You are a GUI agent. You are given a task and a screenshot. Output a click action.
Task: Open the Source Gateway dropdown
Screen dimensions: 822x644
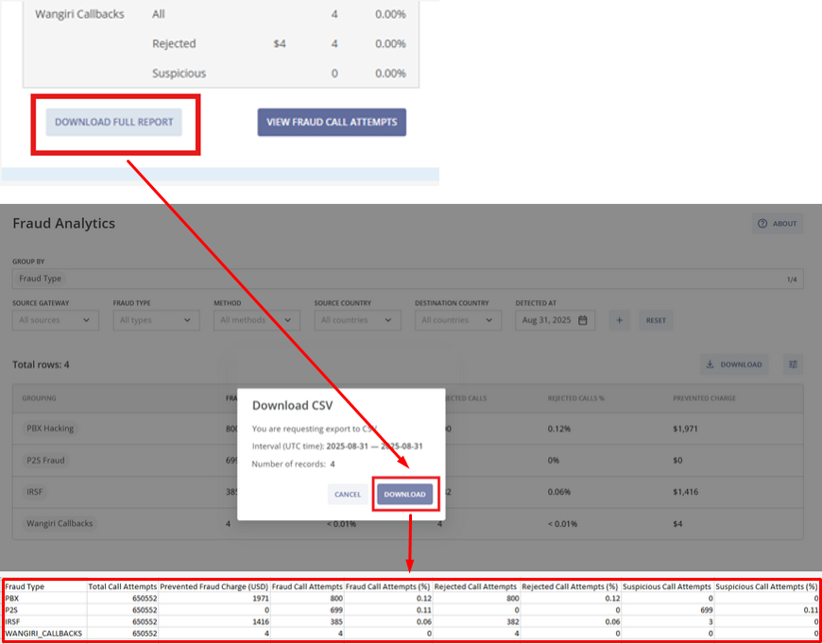tap(55, 320)
